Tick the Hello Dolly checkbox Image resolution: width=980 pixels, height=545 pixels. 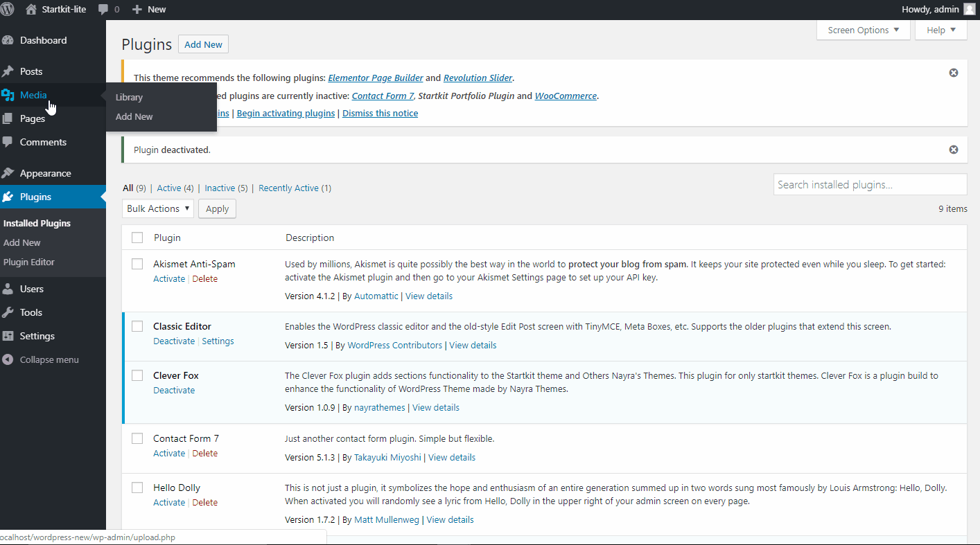pos(137,488)
